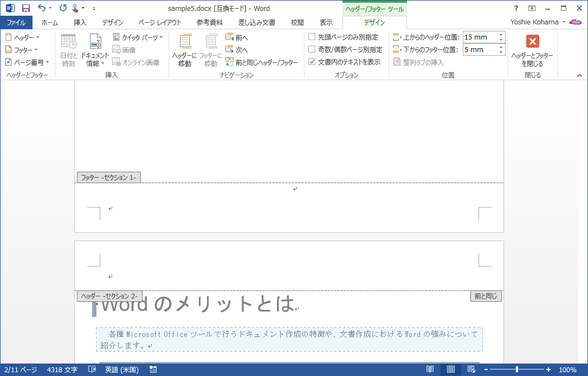Open the ドキュメント情報 dropdown button

coord(95,50)
